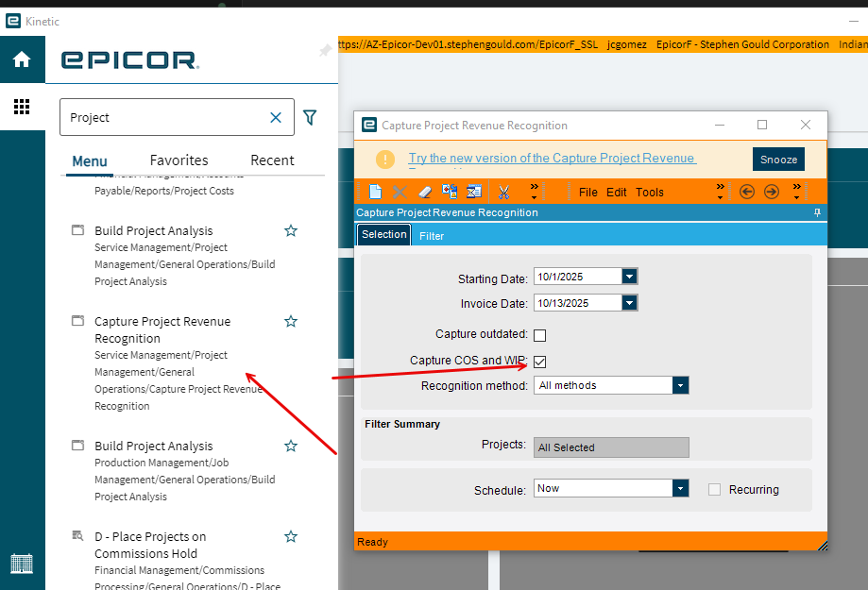Pin the Kinetic menu panel

pyautogui.click(x=325, y=51)
